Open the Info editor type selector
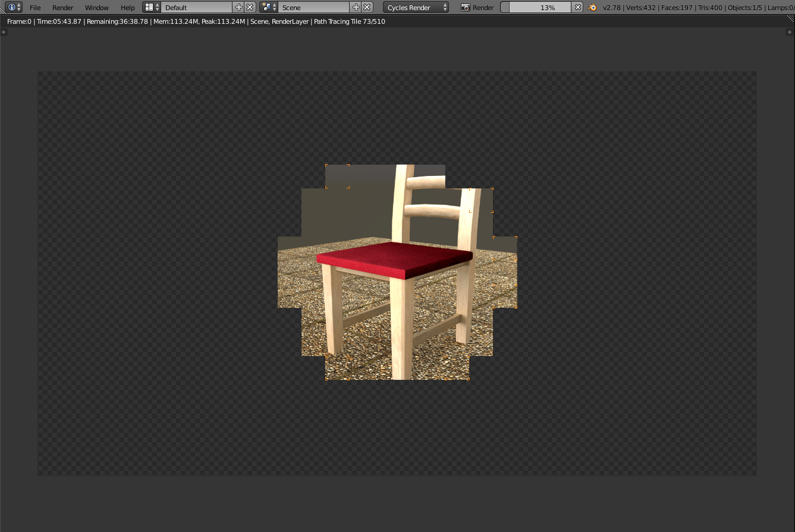Screen dimensions: 795x532 tap(14, 8)
